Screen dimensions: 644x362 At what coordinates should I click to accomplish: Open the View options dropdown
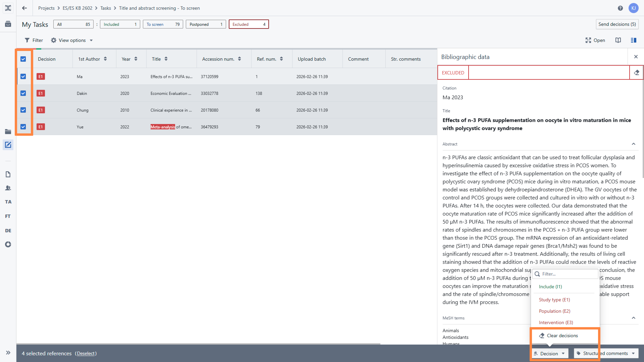click(x=72, y=40)
